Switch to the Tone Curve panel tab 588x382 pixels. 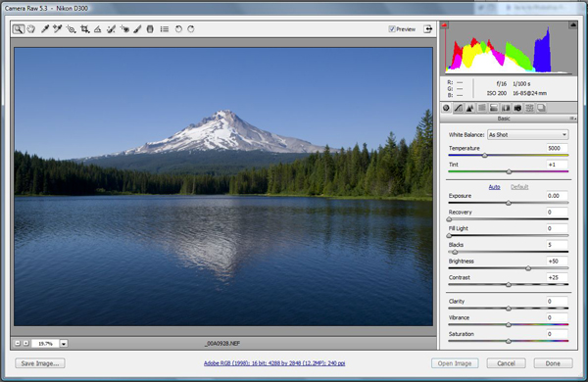(x=458, y=108)
